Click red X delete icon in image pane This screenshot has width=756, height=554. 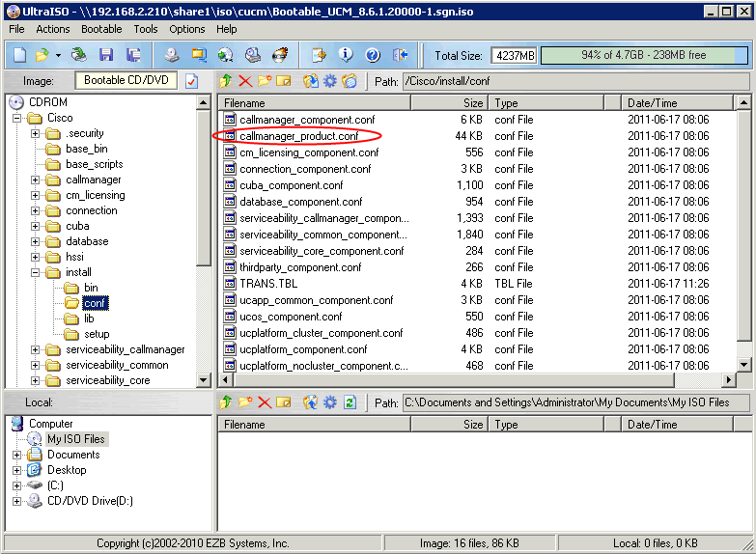pos(245,81)
